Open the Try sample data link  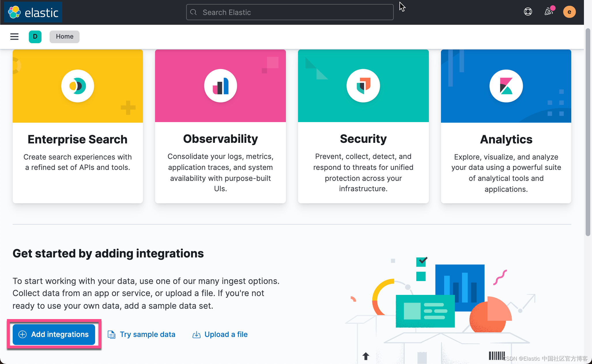pos(148,334)
